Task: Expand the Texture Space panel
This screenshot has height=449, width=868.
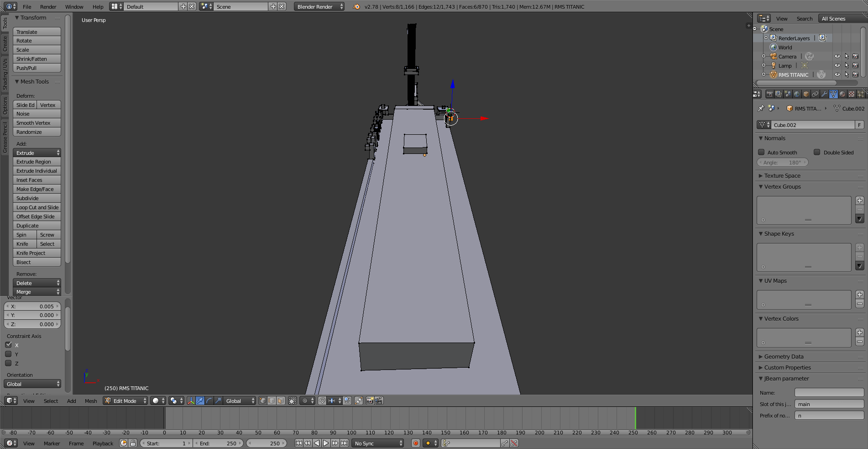Action: (x=782, y=176)
